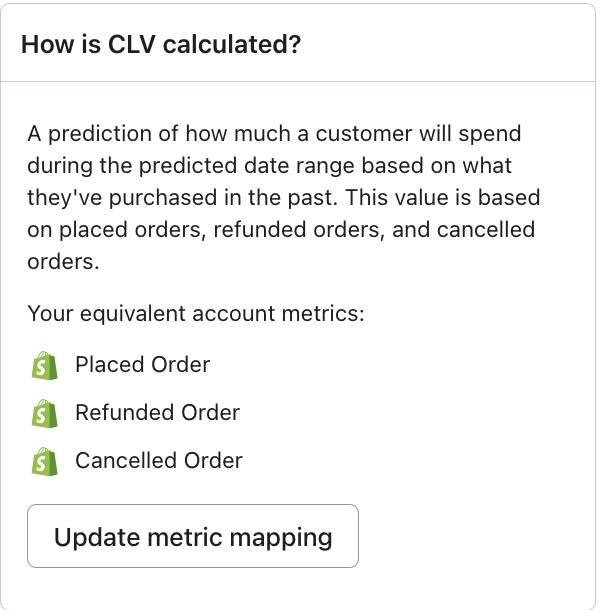Click the "Your equivalent account metrics:" text
The width and height of the screenshot is (612, 610).
pyautogui.click(x=196, y=314)
